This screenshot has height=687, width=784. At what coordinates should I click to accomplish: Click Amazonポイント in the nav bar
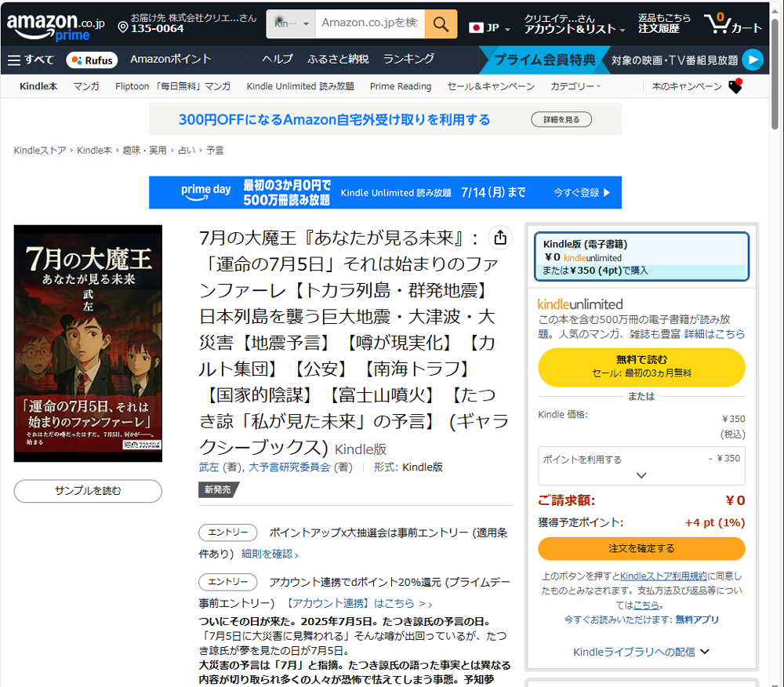[170, 59]
